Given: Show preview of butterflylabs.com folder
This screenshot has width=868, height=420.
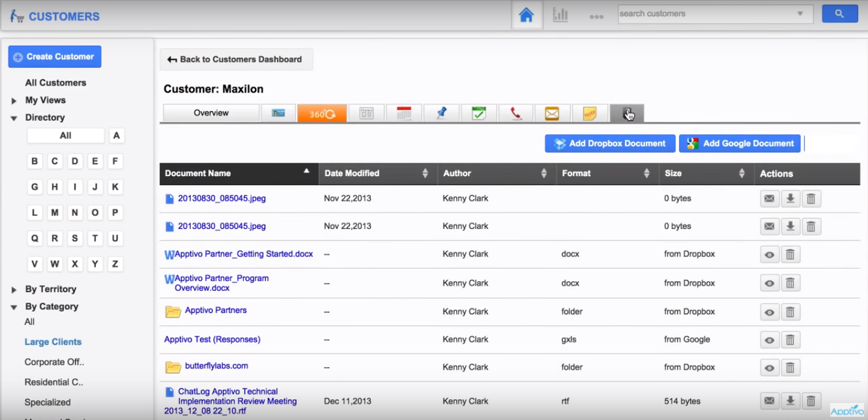Looking at the screenshot, I should pyautogui.click(x=770, y=367).
